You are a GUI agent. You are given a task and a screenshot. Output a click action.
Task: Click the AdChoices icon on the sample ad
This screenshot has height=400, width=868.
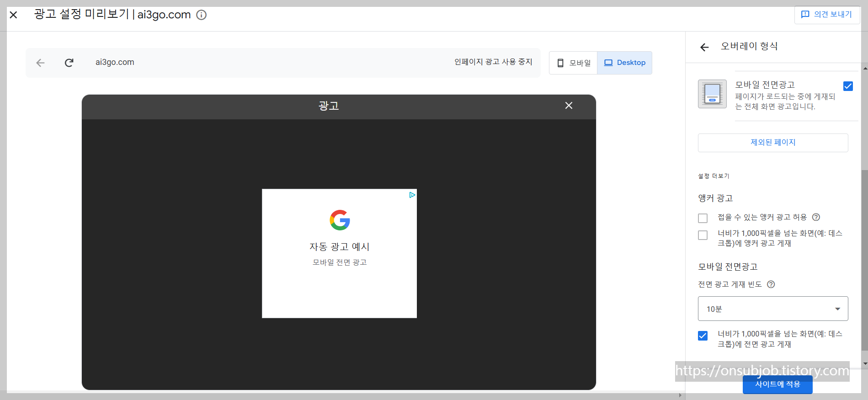[x=412, y=195]
